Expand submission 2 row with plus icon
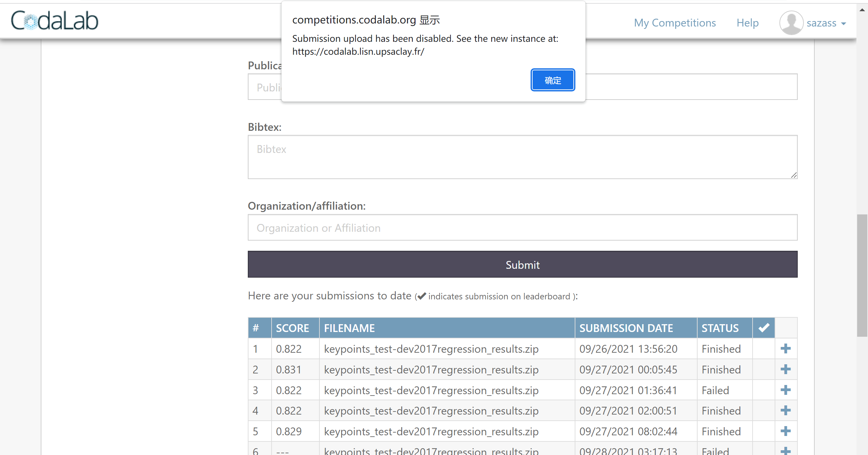Viewport: 868px width, 455px height. 785,369
